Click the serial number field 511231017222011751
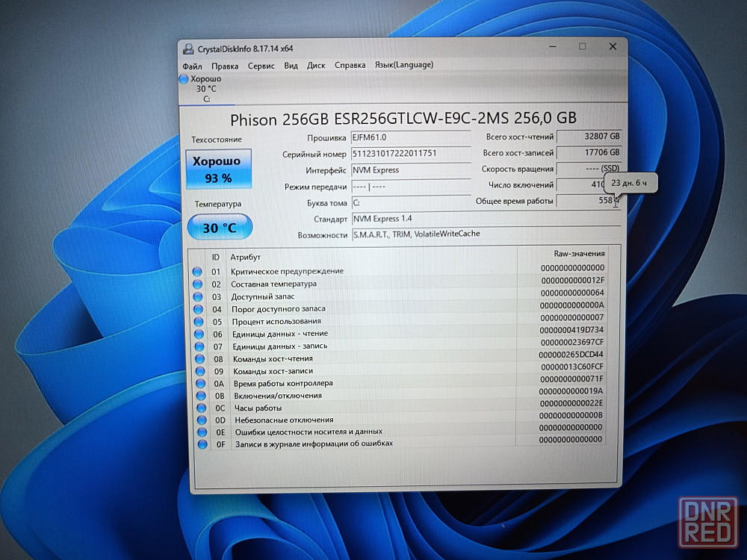Image resolution: width=747 pixels, height=560 pixels. [411, 154]
